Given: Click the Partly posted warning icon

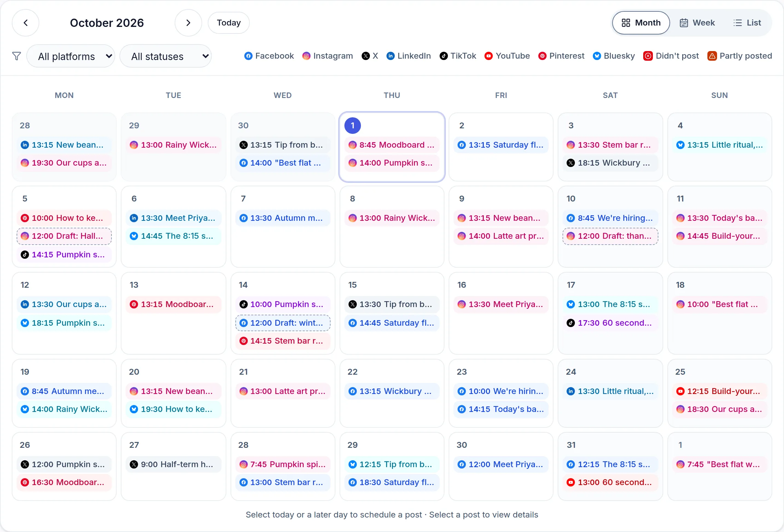Looking at the screenshot, I should click(x=712, y=56).
